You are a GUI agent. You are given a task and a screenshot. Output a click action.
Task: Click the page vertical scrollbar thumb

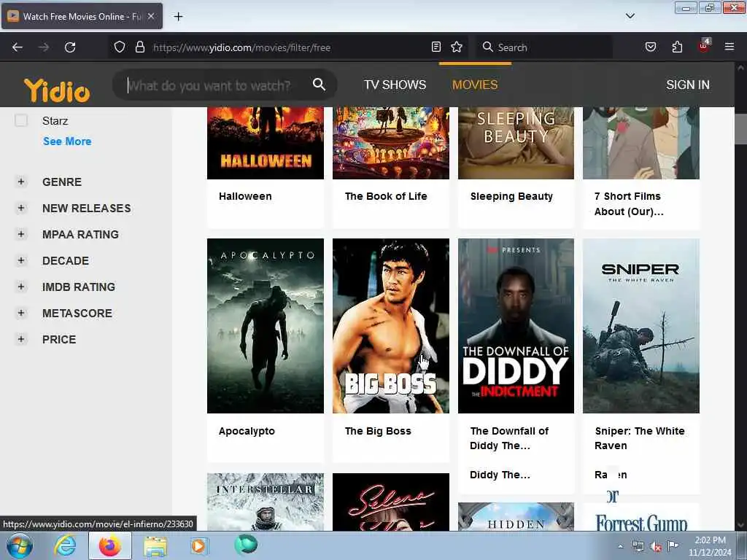(x=740, y=128)
